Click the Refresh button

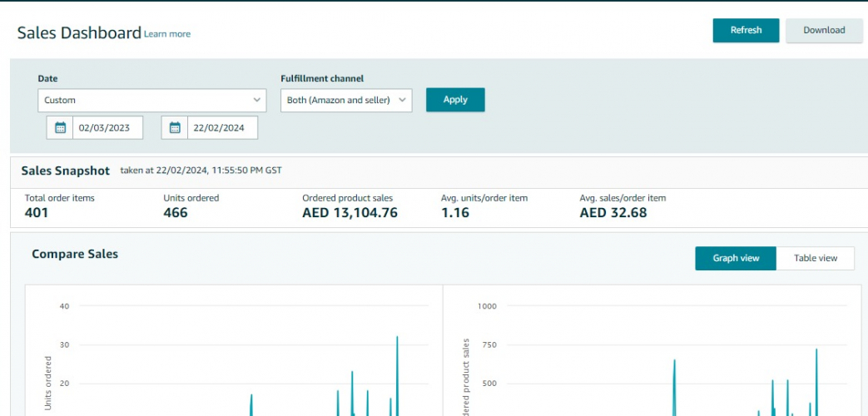pos(746,31)
